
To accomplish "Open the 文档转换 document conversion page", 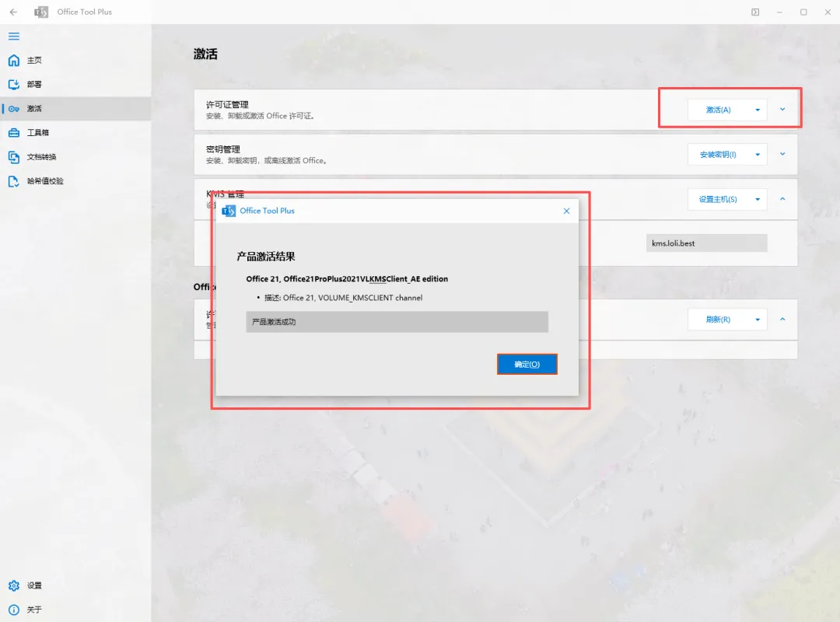I will coord(75,156).
